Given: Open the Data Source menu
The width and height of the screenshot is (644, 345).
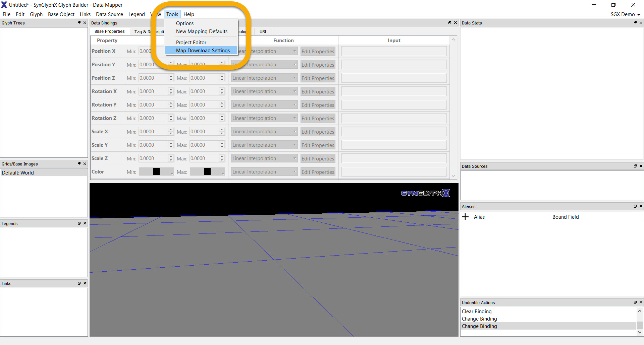Looking at the screenshot, I should tap(109, 14).
